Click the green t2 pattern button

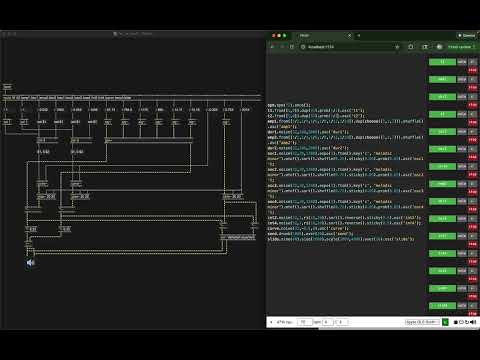442,114
